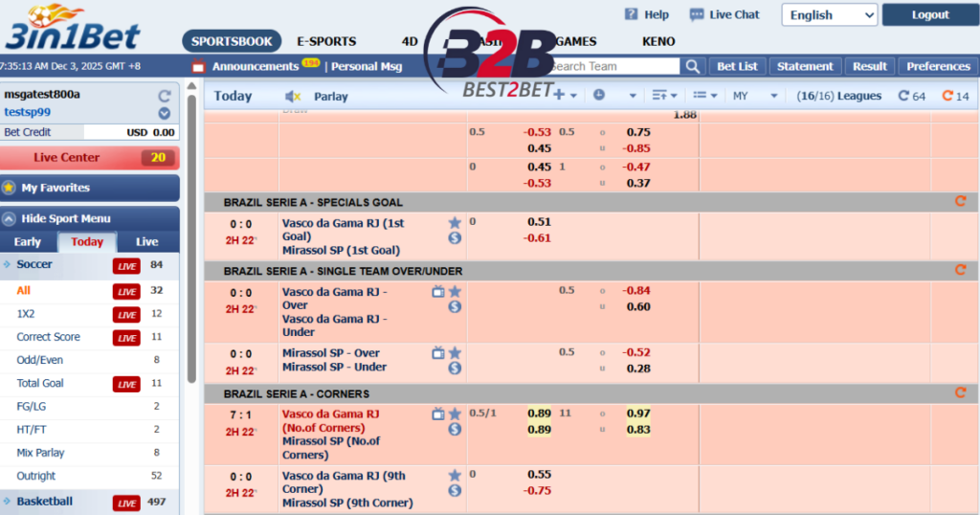This screenshot has width=980, height=515.
Task: Click the Announcements calendar icon
Action: pyautogui.click(x=198, y=66)
